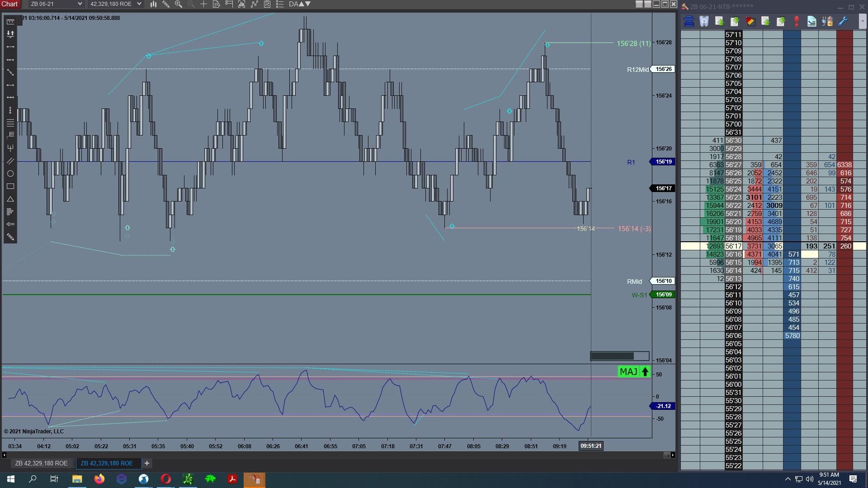
Task: Click the MAJ up-arrow indicator button
Action: pyautogui.click(x=634, y=372)
